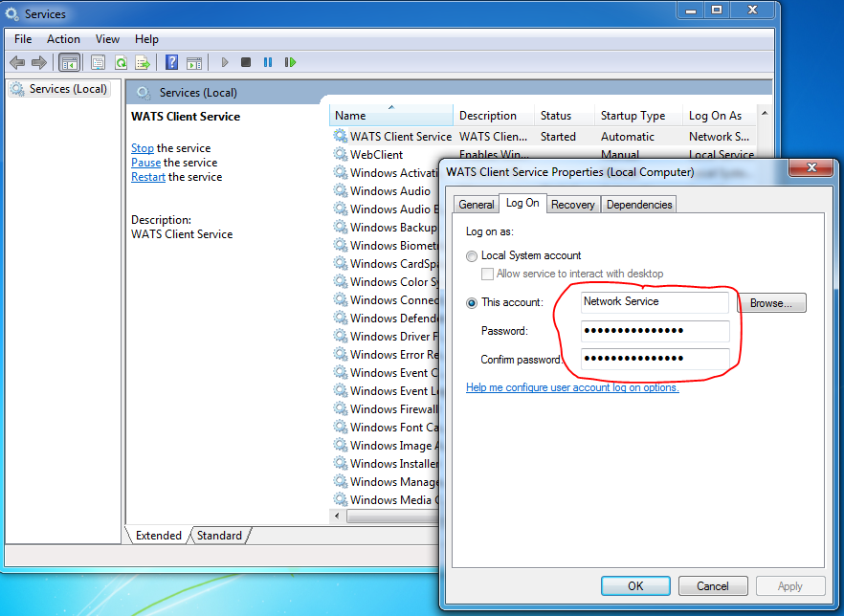Sort services by Name column header
844x616 pixels.
click(x=350, y=116)
